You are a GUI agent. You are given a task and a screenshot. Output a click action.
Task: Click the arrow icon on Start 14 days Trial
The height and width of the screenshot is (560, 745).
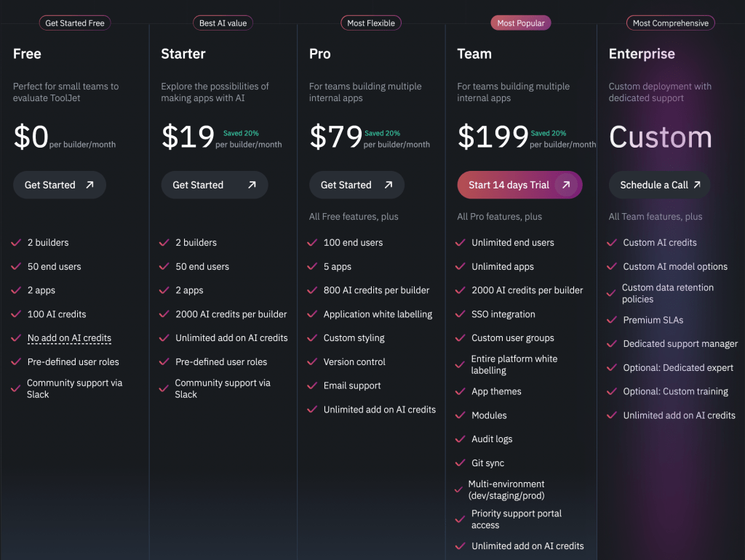click(x=566, y=185)
